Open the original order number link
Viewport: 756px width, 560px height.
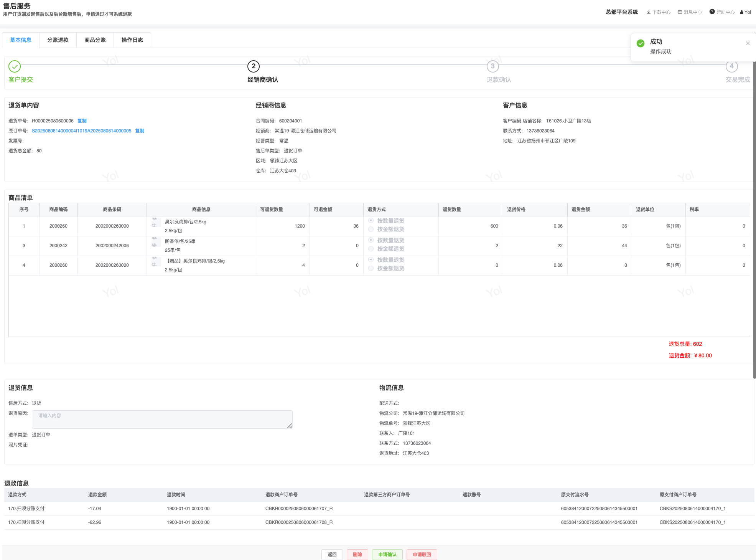[81, 131]
